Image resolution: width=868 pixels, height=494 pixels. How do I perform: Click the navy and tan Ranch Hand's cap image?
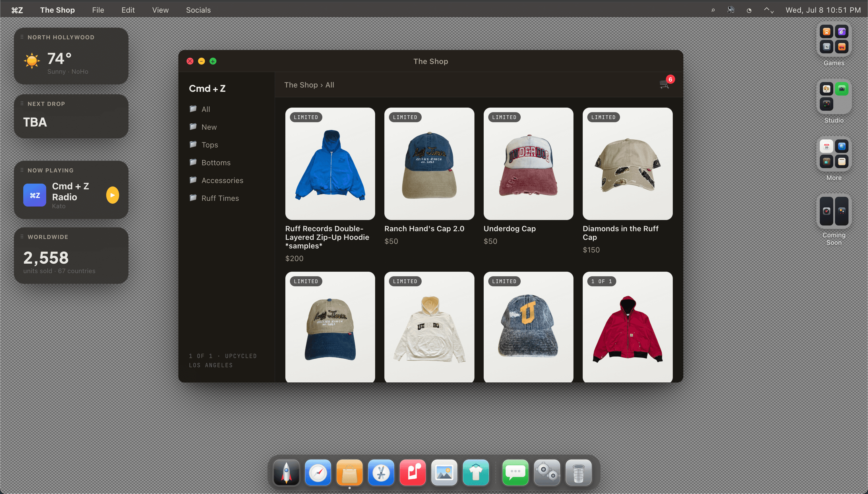coord(429,164)
